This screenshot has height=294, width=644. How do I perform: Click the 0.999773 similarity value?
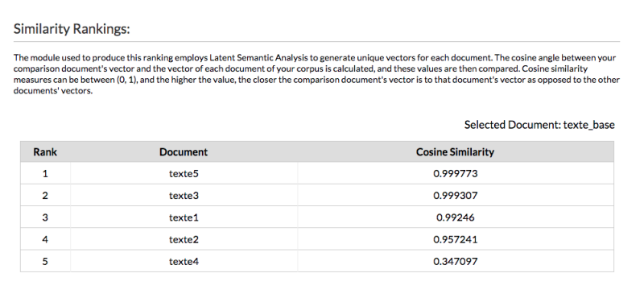pos(455,173)
